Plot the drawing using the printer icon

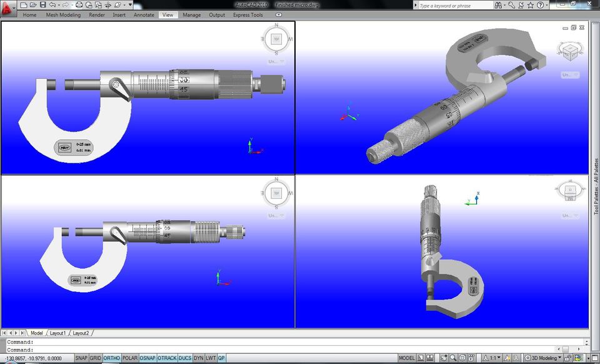(79, 5)
